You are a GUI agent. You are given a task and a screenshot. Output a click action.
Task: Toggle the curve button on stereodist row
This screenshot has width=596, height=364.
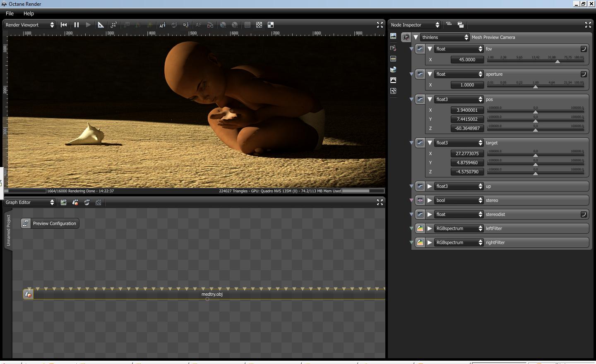point(583,214)
